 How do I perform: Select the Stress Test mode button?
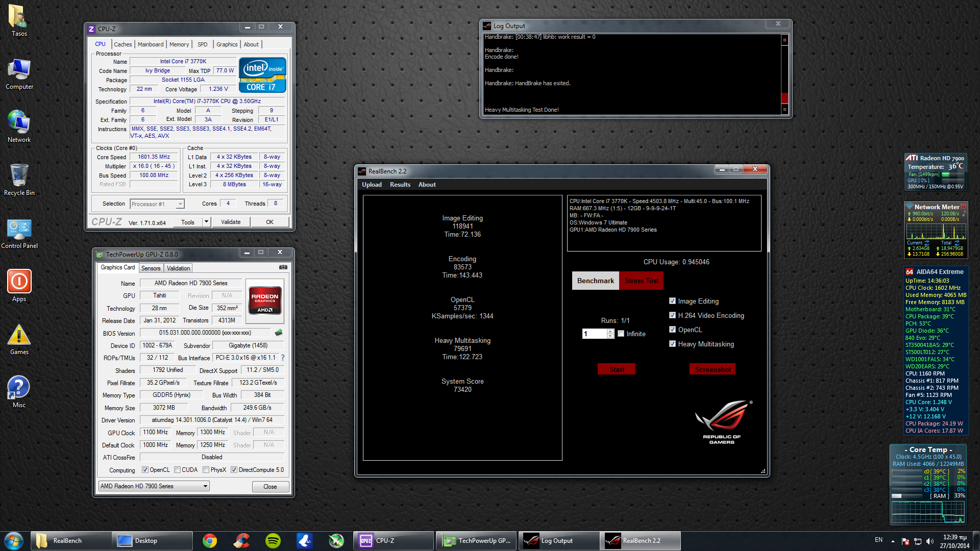click(x=642, y=281)
